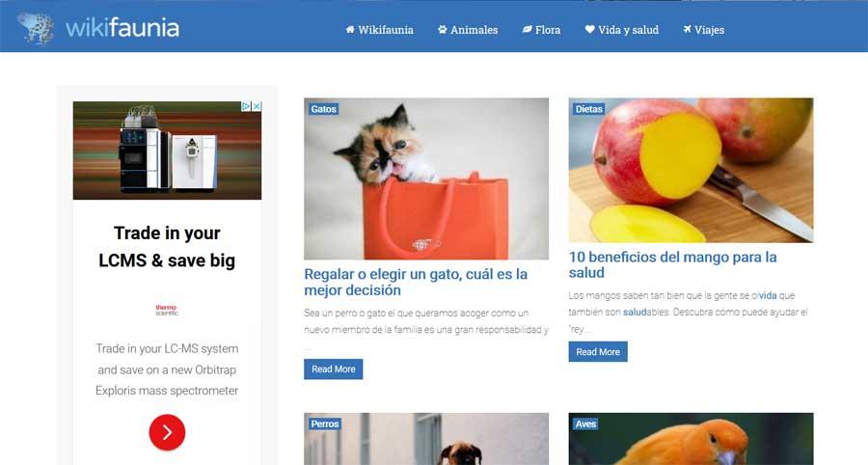
Task: Open the Vida y salud menu
Action: coord(622,30)
